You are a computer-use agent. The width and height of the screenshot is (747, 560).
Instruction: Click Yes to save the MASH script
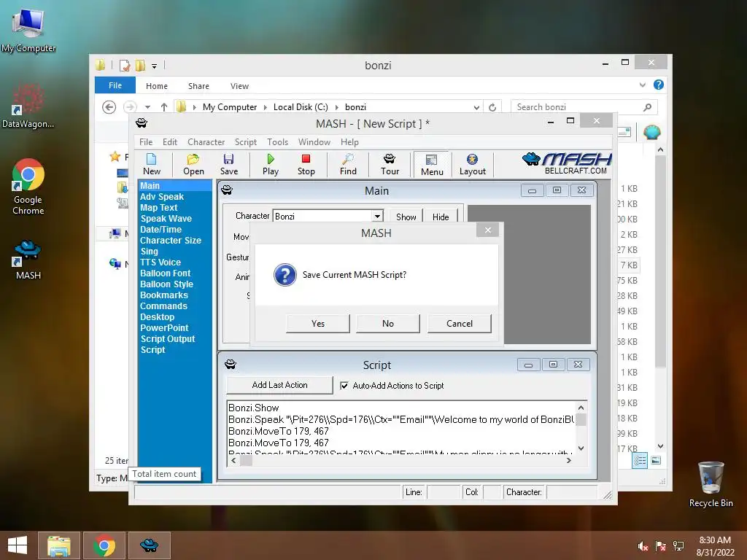click(x=318, y=323)
